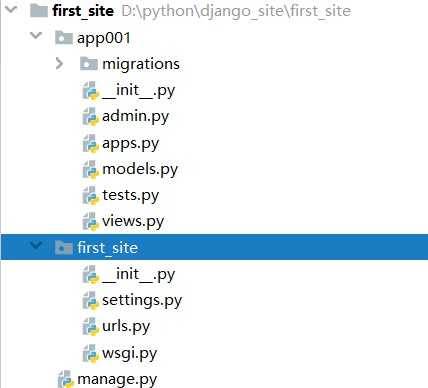
Task: Click the settings.py Python file icon
Action: click(x=90, y=300)
